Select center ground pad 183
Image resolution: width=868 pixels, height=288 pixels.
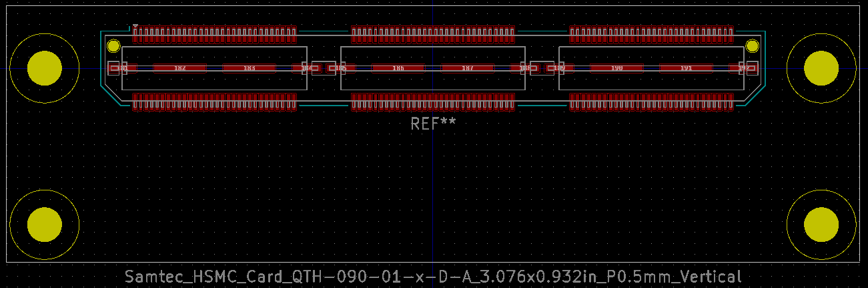tap(249, 68)
